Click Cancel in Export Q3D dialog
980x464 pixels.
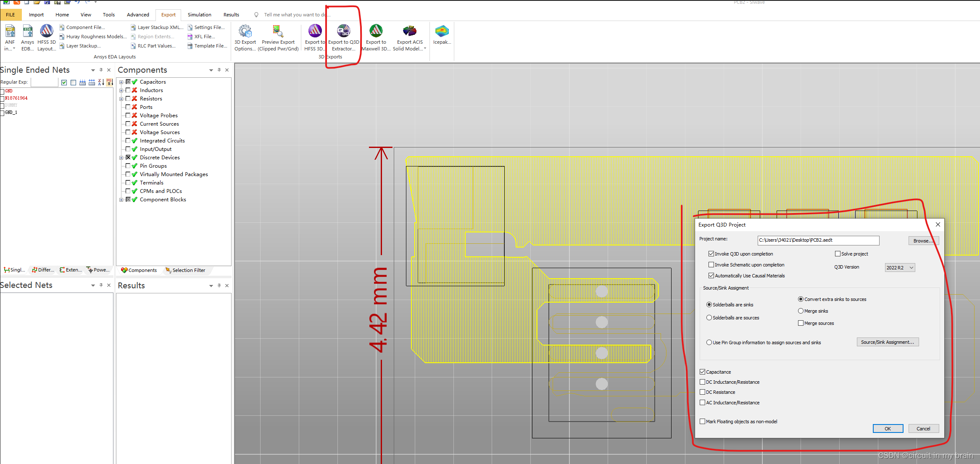tap(923, 429)
